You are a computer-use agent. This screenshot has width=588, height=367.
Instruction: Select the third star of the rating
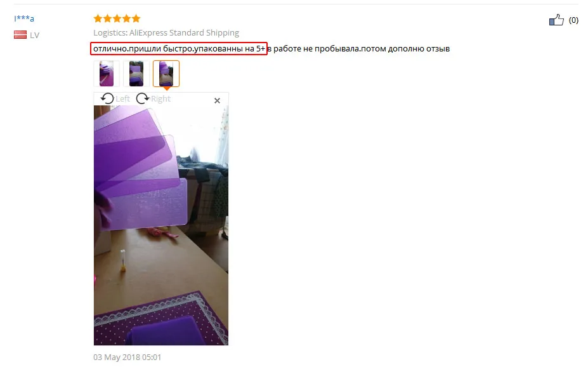pos(117,18)
